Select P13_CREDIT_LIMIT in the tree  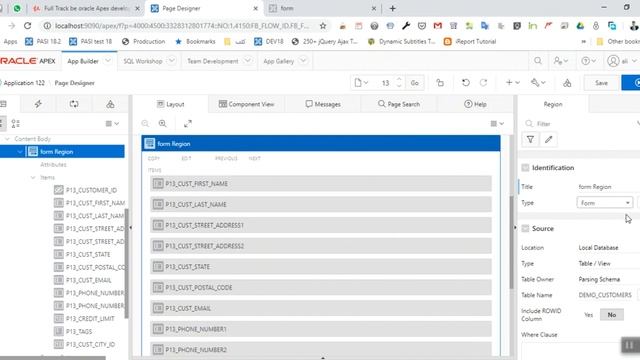(x=90, y=319)
